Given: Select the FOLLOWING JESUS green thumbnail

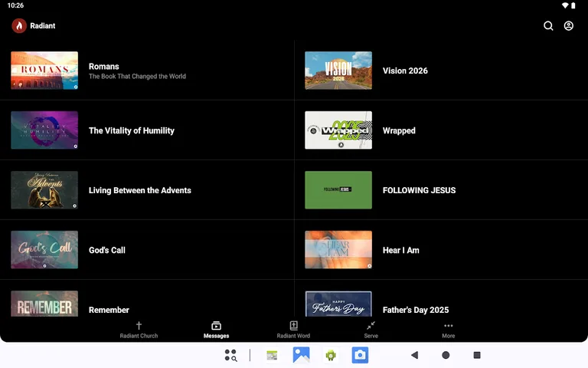Looking at the screenshot, I should tap(338, 190).
